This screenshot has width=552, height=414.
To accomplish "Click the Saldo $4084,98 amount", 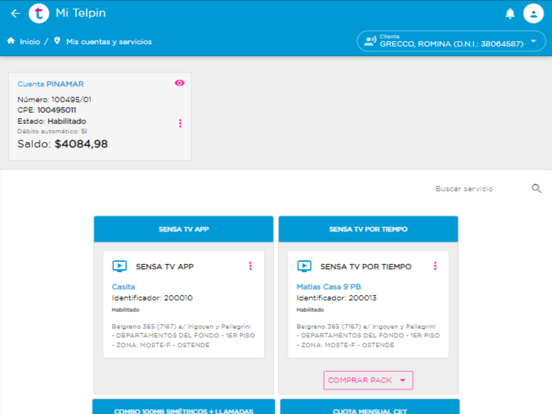I will click(x=81, y=144).
